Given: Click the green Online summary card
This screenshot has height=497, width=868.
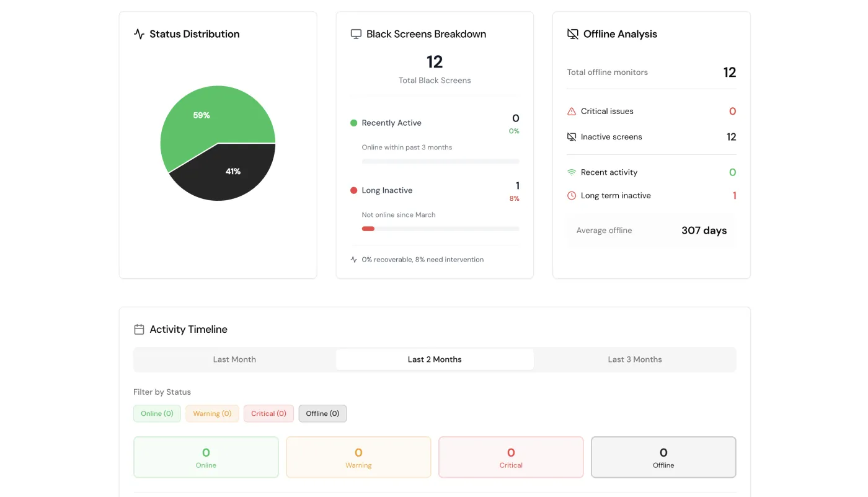Looking at the screenshot, I should click(206, 457).
